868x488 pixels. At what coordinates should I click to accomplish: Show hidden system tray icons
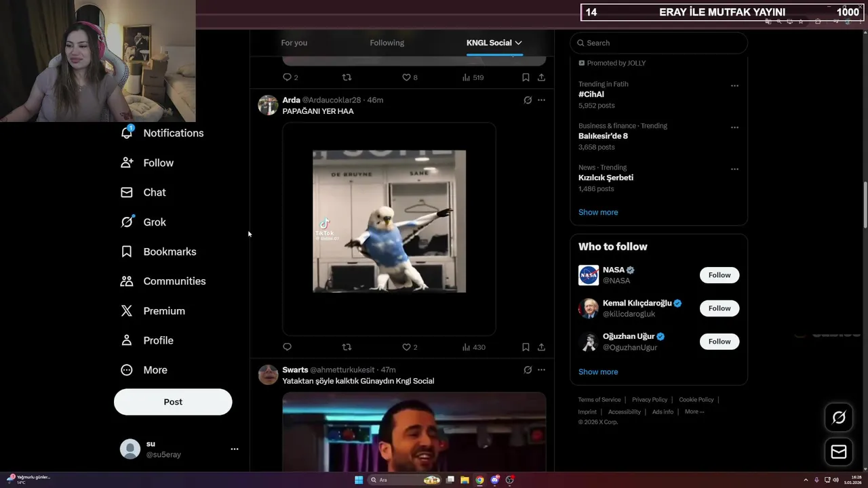(806, 480)
